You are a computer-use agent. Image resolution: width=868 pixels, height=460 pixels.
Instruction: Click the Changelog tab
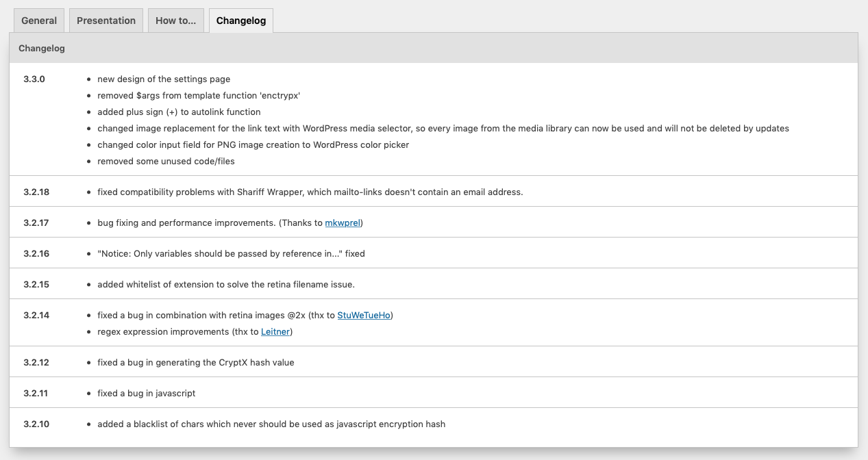click(x=241, y=21)
